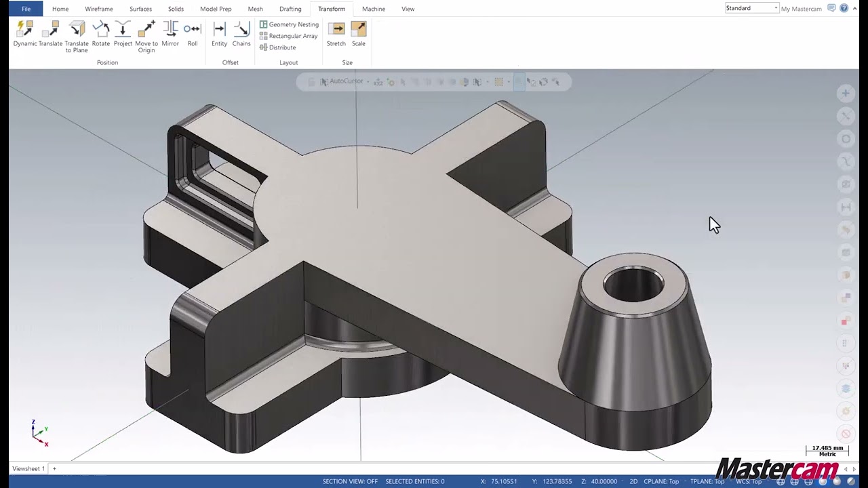Switch to the Machine tab
Image resolution: width=868 pixels, height=488 pixels.
pyautogui.click(x=374, y=9)
